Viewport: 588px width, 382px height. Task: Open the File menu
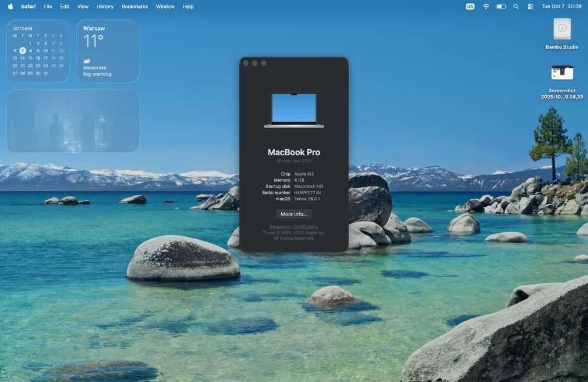(x=48, y=6)
